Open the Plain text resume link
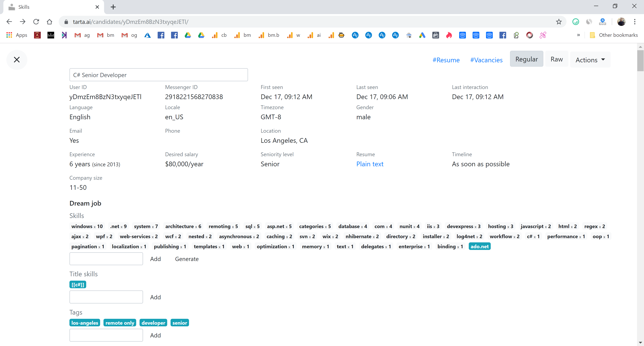This screenshot has width=644, height=346. pyautogui.click(x=369, y=164)
